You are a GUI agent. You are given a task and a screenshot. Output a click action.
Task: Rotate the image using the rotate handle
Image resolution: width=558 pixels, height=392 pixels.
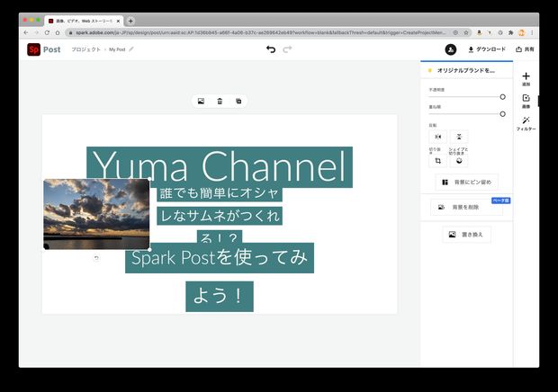coord(96,258)
